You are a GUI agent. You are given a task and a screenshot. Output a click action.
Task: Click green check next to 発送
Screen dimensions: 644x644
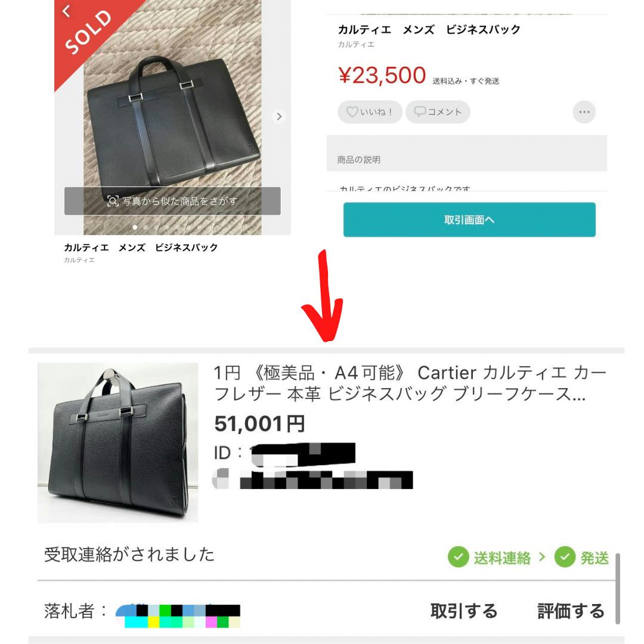tap(565, 557)
